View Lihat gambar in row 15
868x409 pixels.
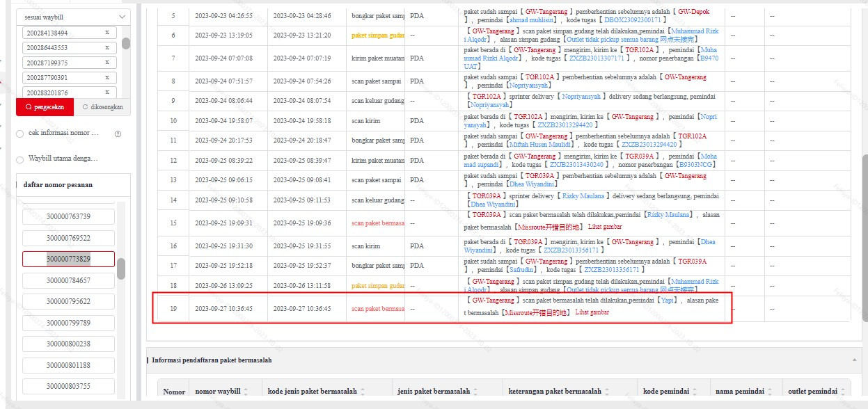pos(605,227)
